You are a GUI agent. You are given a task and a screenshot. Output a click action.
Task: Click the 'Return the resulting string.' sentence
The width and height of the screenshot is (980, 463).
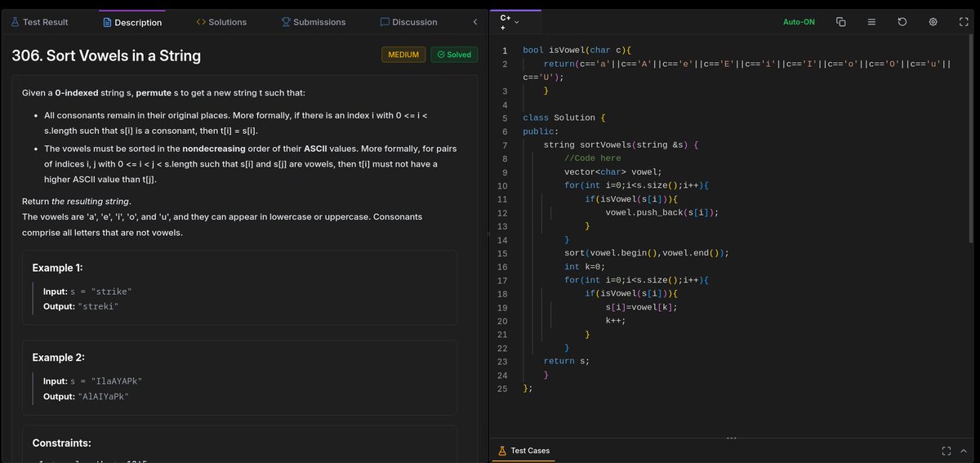[x=76, y=201]
